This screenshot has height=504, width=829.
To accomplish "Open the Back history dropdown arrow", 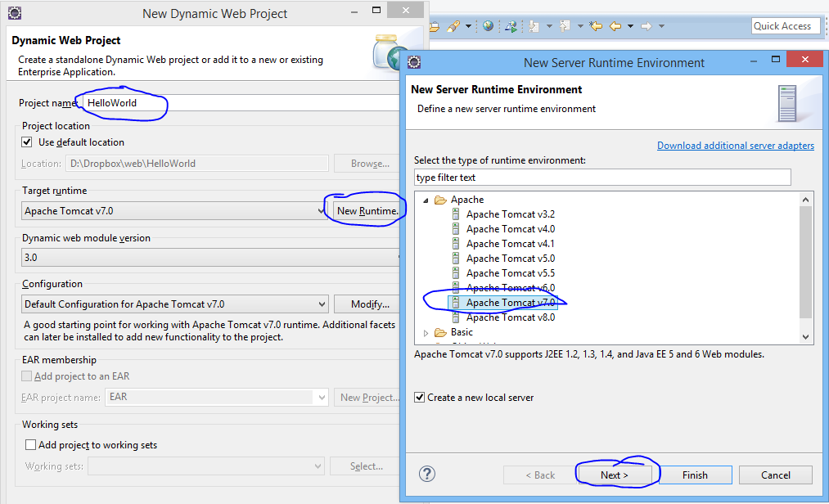I will pos(630,26).
